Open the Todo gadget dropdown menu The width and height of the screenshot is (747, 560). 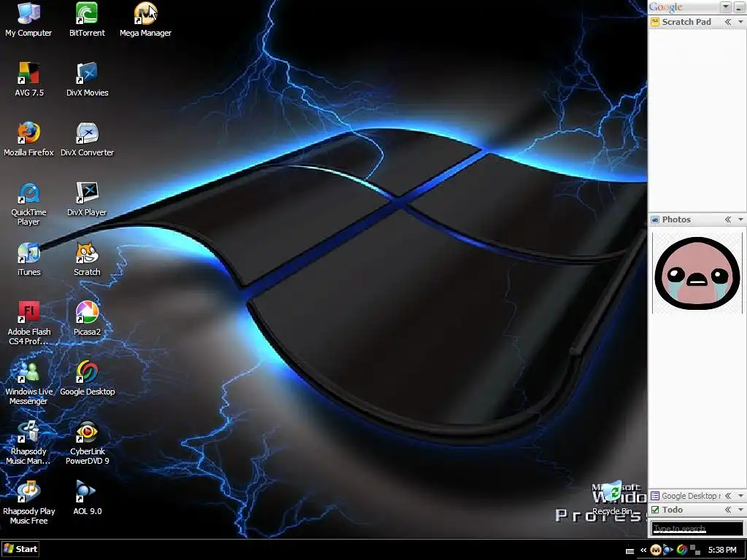(740, 510)
